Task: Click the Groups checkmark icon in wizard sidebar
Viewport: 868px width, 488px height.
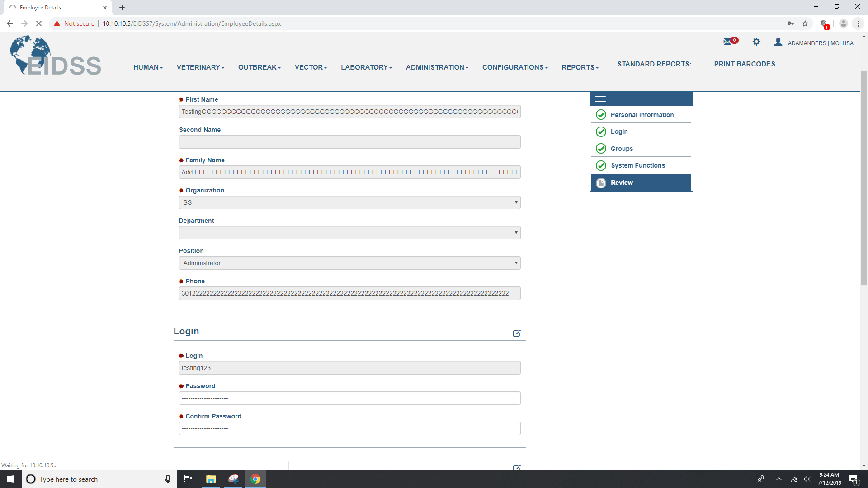Action: coord(601,148)
